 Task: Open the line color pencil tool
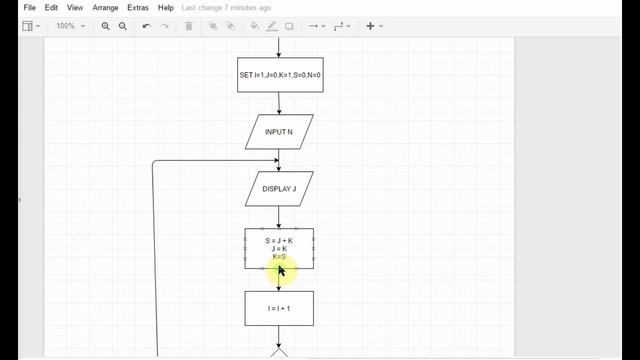pos(272,26)
